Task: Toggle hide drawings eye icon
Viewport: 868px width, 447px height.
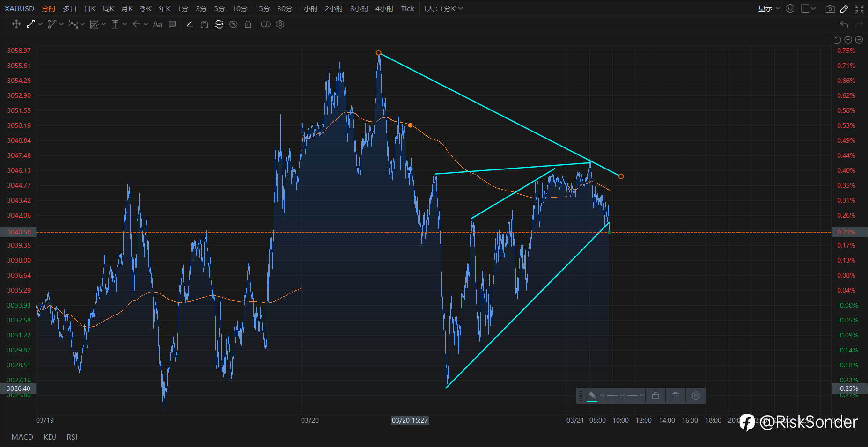Action: coord(234,24)
